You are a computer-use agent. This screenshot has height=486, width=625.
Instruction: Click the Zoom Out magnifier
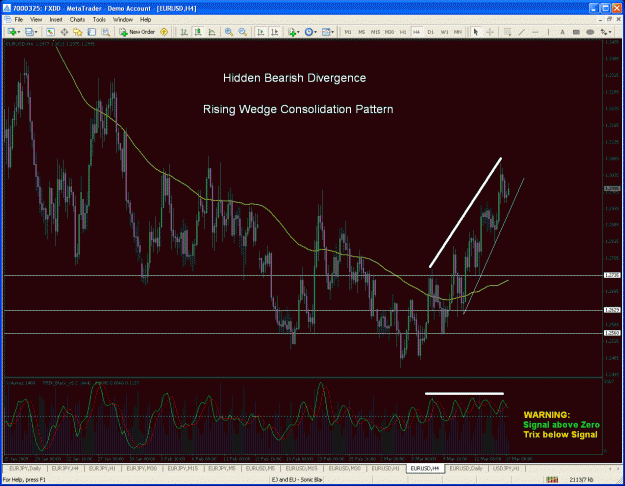[x=242, y=32]
